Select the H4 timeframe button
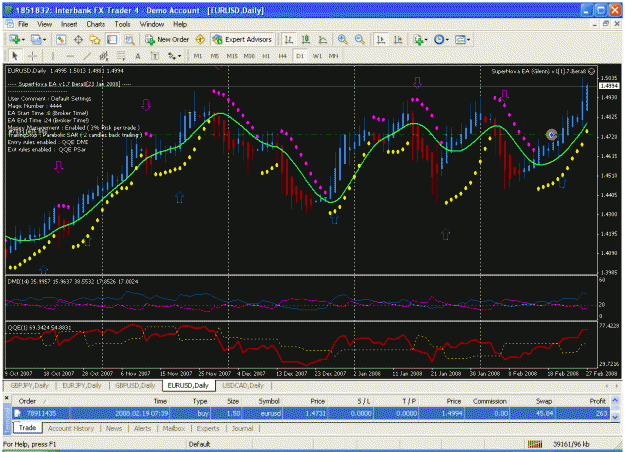The height and width of the screenshot is (452, 625). 283,56
